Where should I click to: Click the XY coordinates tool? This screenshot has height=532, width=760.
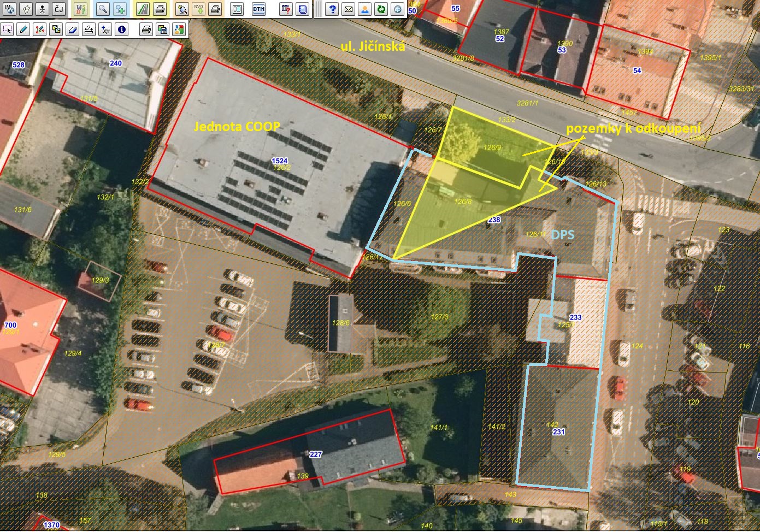click(x=105, y=29)
